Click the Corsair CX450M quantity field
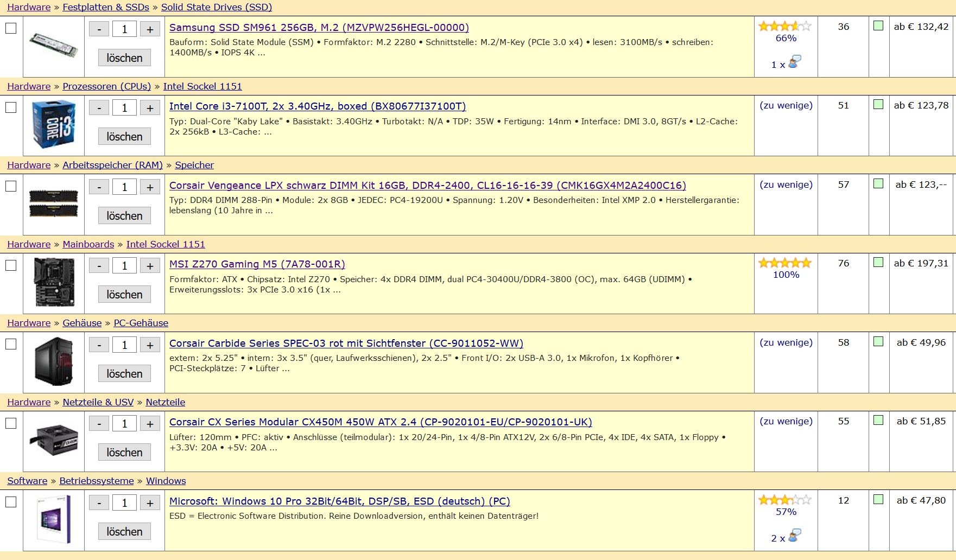The width and height of the screenshot is (956, 560). tap(124, 424)
